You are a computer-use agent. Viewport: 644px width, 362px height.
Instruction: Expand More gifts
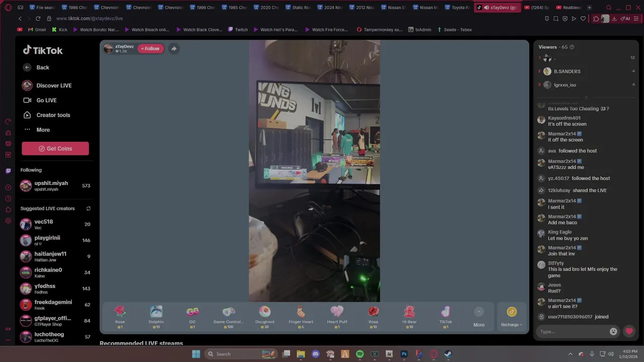(479, 317)
